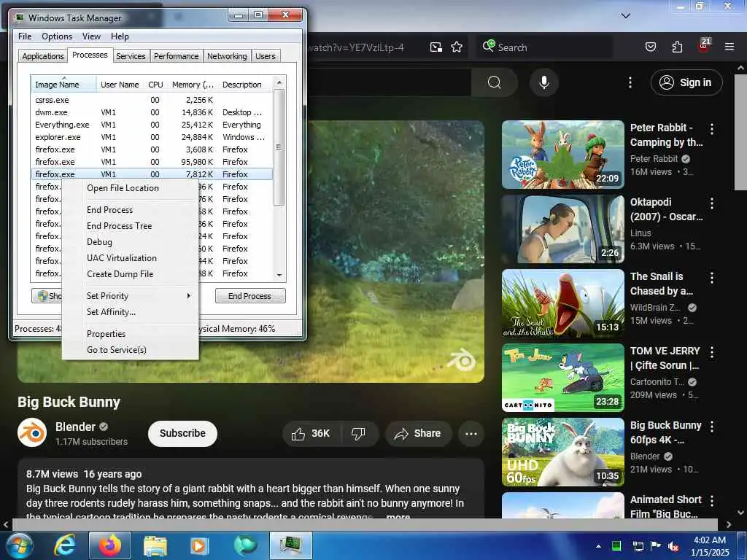Open the Firefox hamburger menu
Image resolution: width=747 pixels, height=560 pixels.
click(729, 47)
